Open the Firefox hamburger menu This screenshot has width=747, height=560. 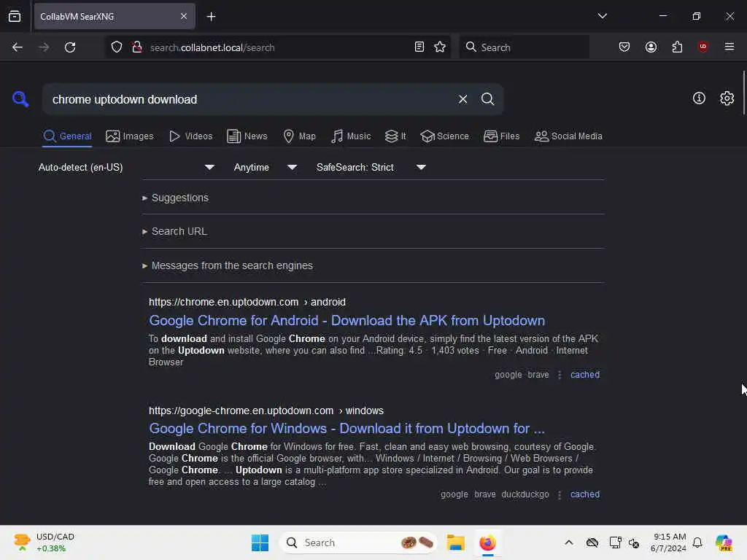coord(729,47)
